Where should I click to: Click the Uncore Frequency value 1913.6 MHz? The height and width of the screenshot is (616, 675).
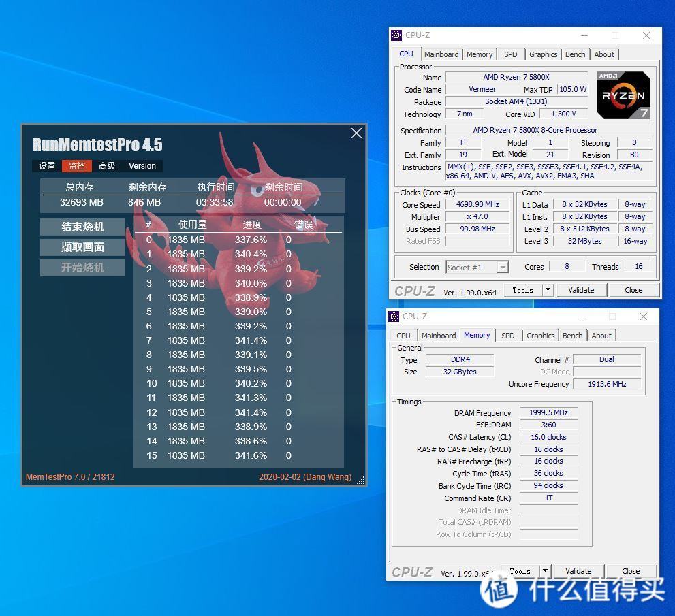(x=607, y=384)
